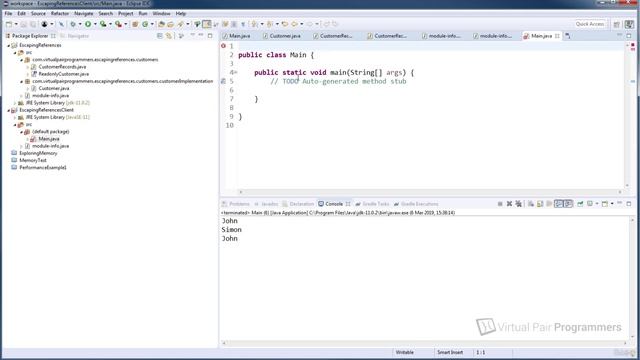Open the File menu
The image size is (640, 360).
[8, 13]
